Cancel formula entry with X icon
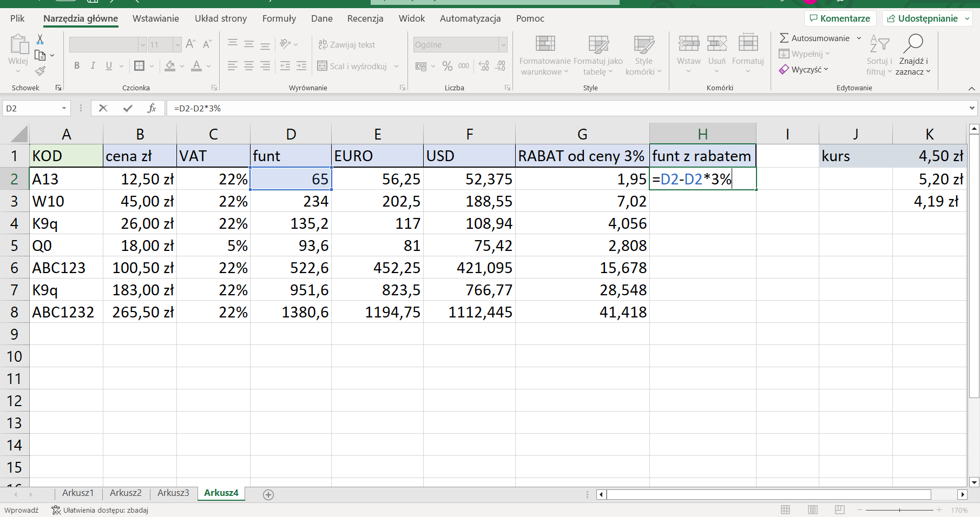 pos(103,108)
